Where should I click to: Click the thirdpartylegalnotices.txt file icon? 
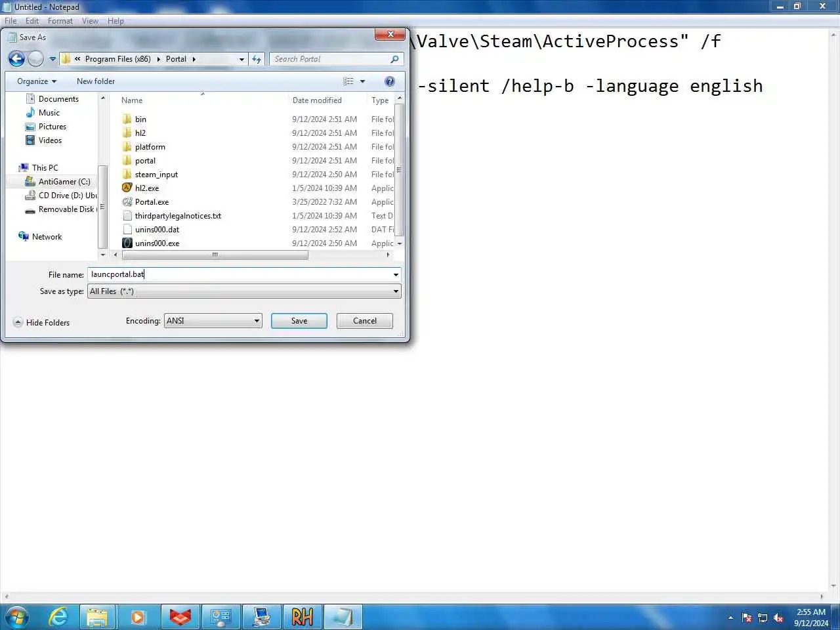(127, 216)
